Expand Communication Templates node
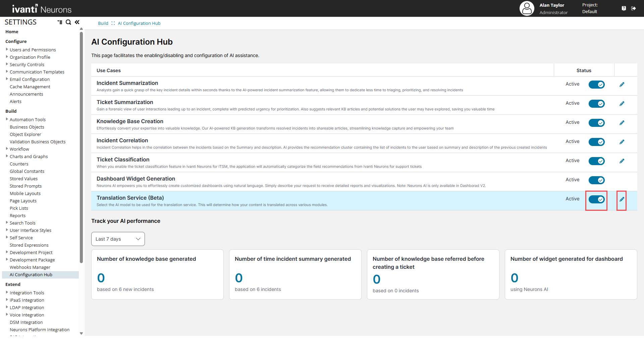 click(x=7, y=71)
